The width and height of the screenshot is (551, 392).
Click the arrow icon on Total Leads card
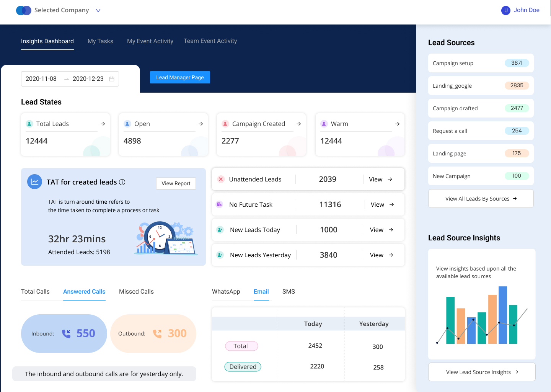click(x=103, y=124)
